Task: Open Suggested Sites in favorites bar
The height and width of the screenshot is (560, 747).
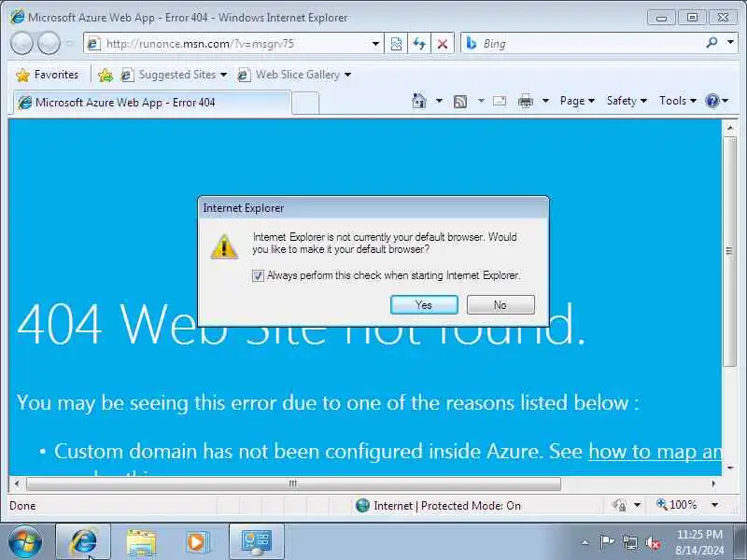Action: 174,75
